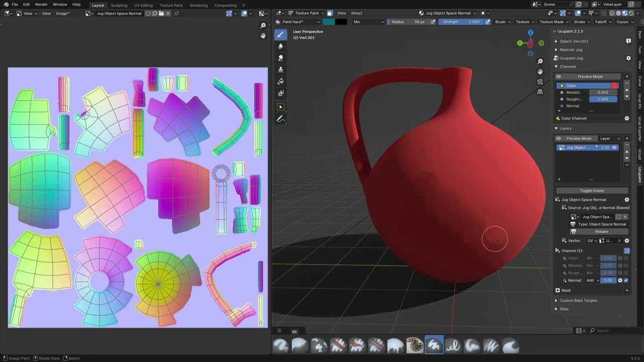This screenshot has width=644, height=362.
Task: Click the pan hand icon in image editor
Action: (x=263, y=36)
